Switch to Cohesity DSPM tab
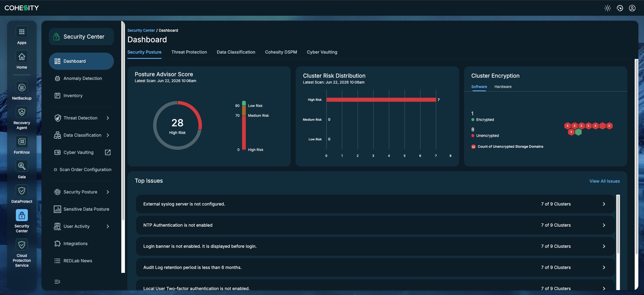 [x=281, y=52]
